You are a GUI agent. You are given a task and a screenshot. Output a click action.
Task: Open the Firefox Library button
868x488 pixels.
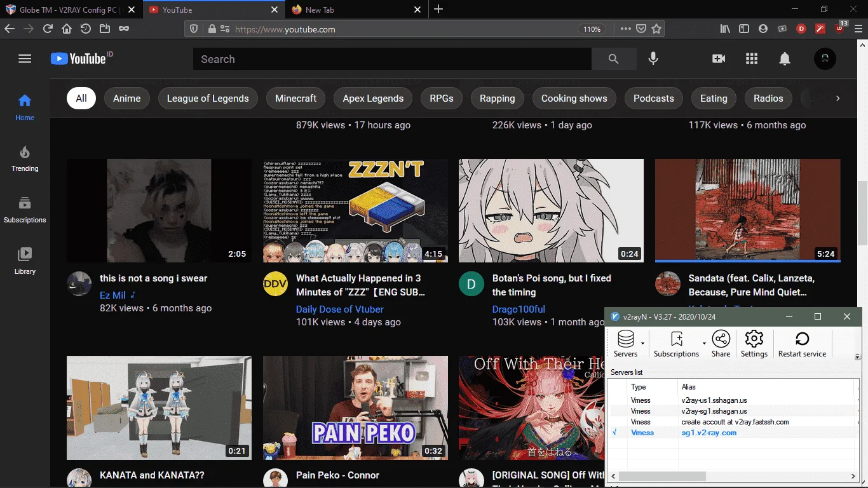tap(725, 29)
